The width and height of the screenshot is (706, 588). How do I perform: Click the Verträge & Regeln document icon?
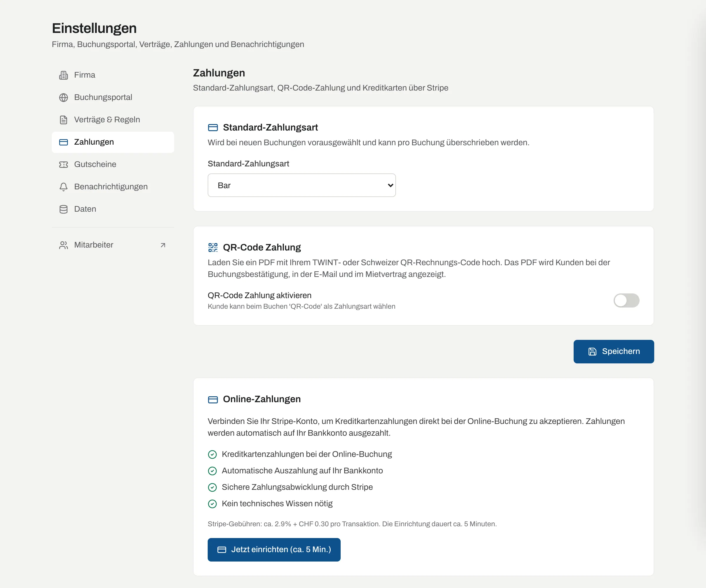click(64, 120)
